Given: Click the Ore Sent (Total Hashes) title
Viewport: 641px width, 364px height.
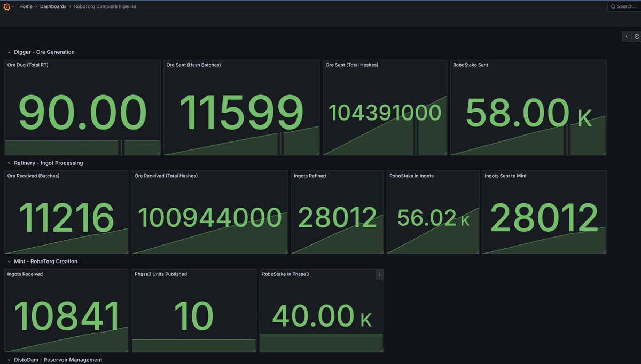Looking at the screenshot, I should click(x=352, y=65).
